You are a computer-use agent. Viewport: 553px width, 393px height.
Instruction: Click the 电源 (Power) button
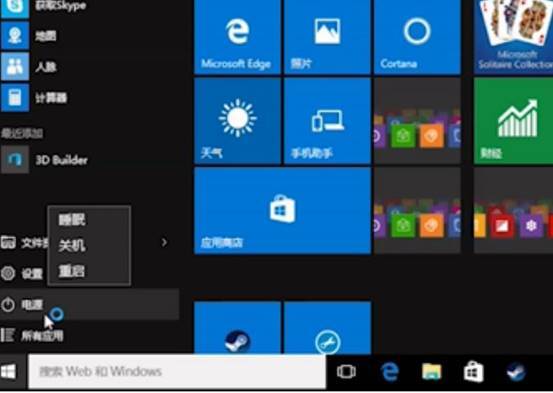[x=90, y=304]
